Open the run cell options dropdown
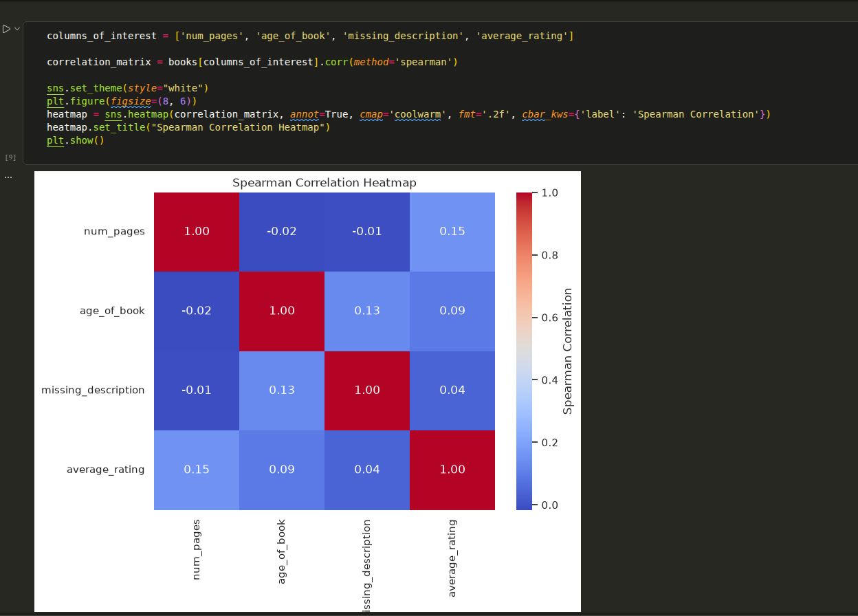 pos(17,29)
